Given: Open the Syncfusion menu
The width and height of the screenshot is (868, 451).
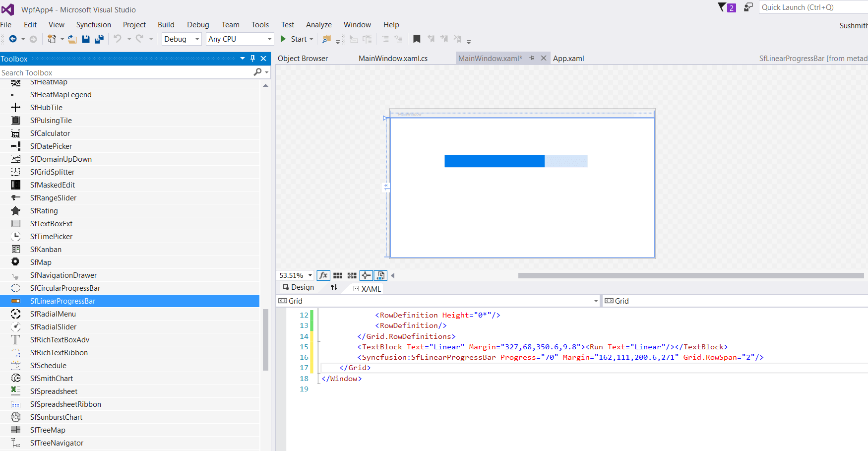Looking at the screenshot, I should pyautogui.click(x=93, y=24).
